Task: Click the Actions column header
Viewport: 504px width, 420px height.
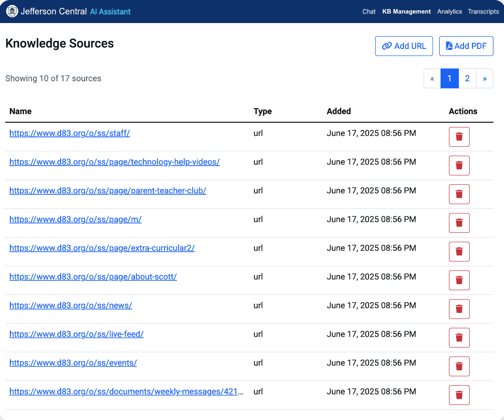Action: pos(463,111)
